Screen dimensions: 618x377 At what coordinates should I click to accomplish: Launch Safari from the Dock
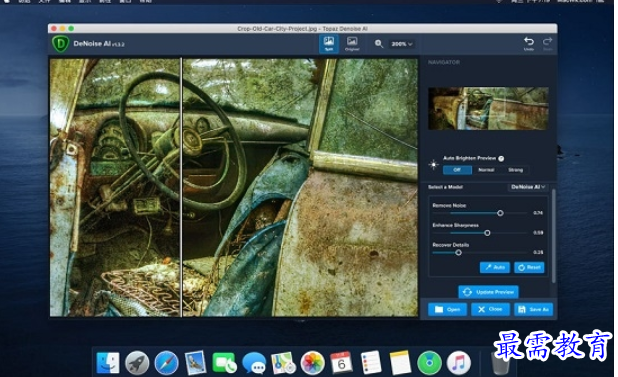coord(166,362)
